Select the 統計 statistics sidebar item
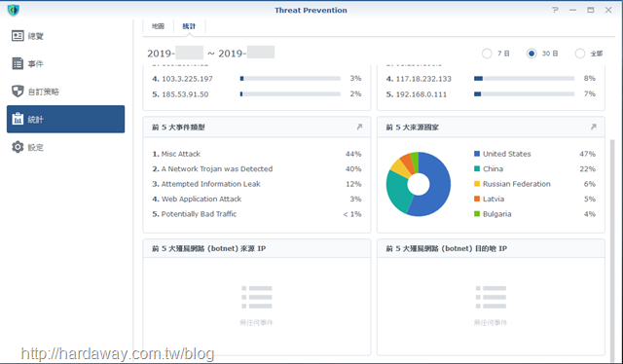623x364 pixels. pos(65,119)
